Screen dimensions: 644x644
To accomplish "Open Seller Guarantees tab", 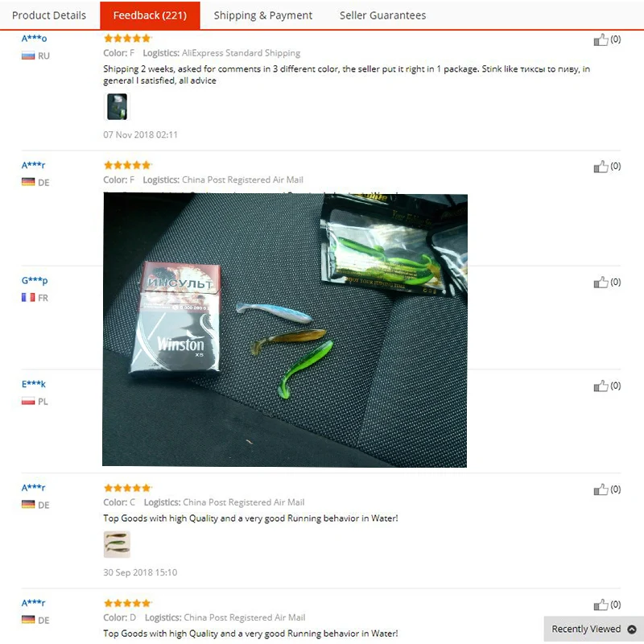I will [x=382, y=15].
